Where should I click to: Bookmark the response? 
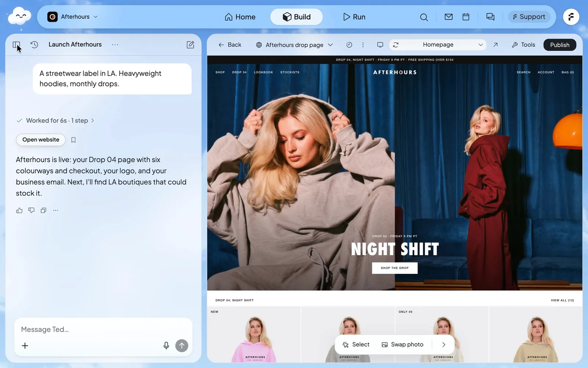[x=73, y=140]
